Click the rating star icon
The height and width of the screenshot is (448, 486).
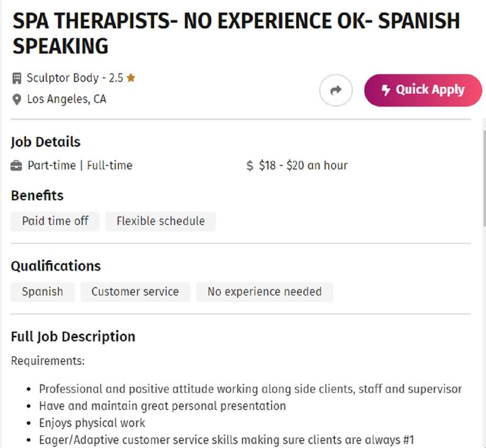pos(131,77)
